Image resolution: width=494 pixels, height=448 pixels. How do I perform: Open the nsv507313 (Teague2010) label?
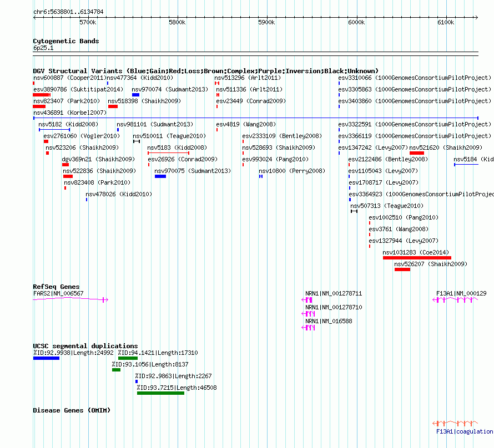click(387, 206)
